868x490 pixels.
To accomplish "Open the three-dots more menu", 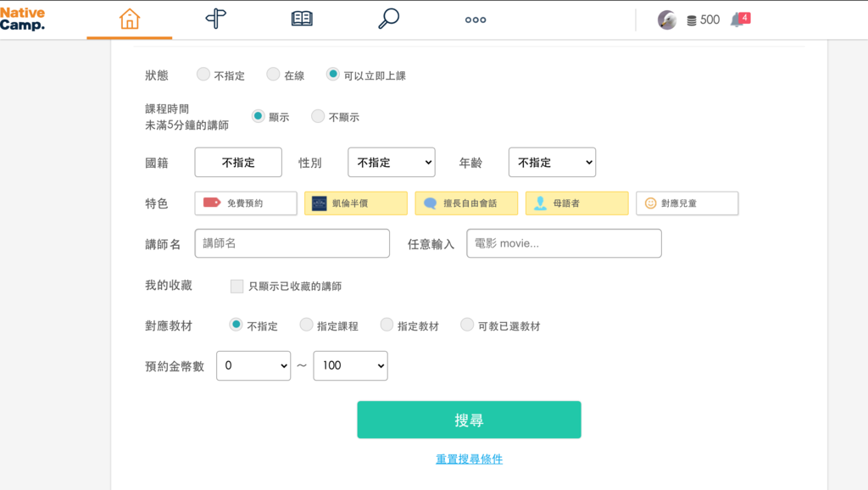I will tap(475, 20).
